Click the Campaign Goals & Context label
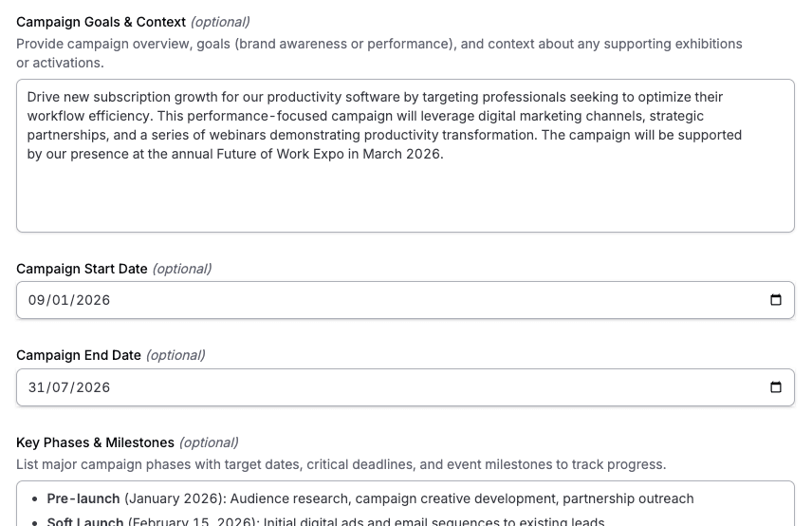Image resolution: width=812 pixels, height=526 pixels. pos(101,22)
